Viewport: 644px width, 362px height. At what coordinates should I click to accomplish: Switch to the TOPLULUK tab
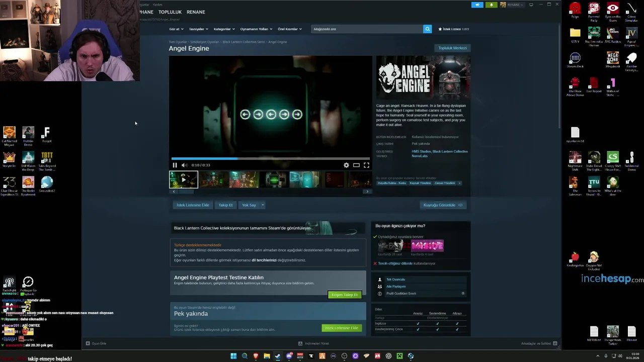point(170,12)
